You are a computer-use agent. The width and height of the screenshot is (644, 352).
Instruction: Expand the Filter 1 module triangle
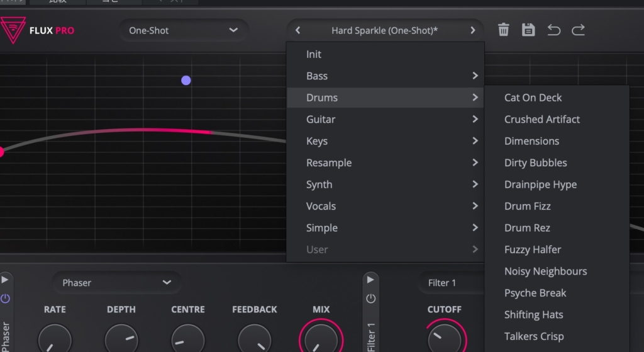click(370, 280)
